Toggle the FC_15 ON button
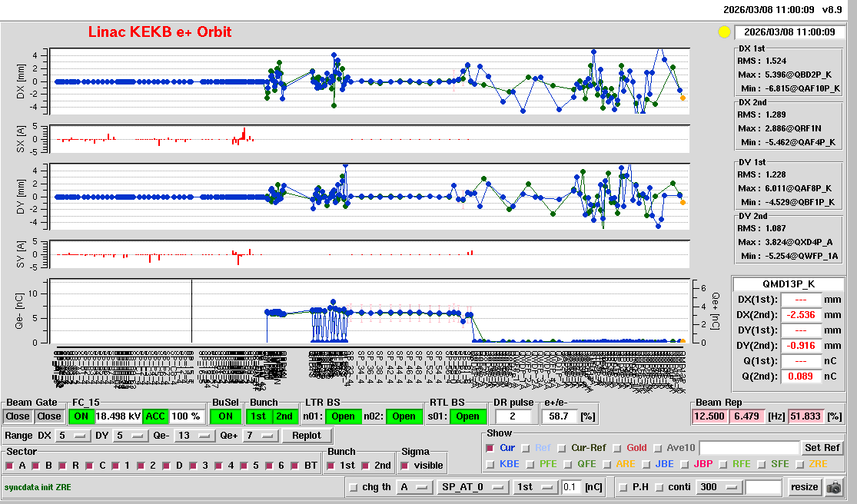This screenshot has width=857, height=504. point(80,416)
